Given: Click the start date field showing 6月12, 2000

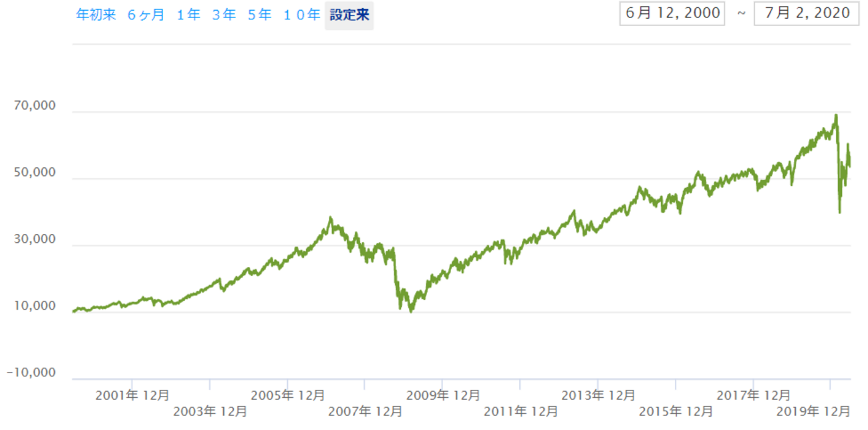Looking at the screenshot, I should click(672, 13).
